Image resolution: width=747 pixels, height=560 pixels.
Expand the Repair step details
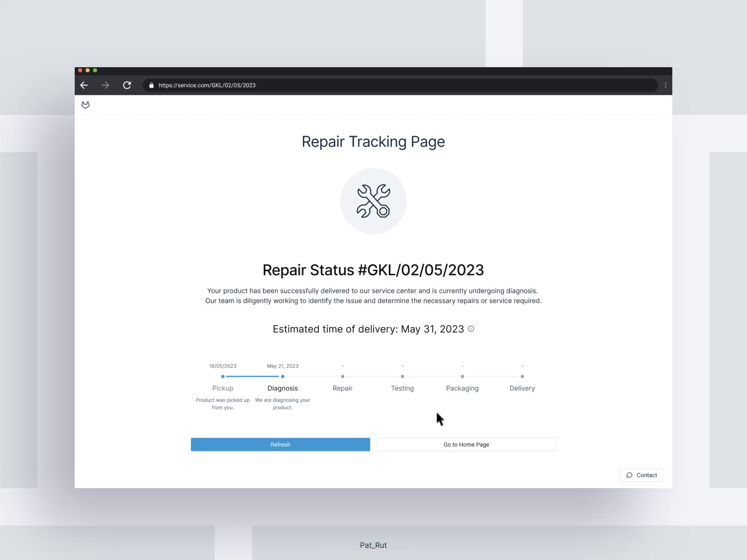[x=342, y=388]
